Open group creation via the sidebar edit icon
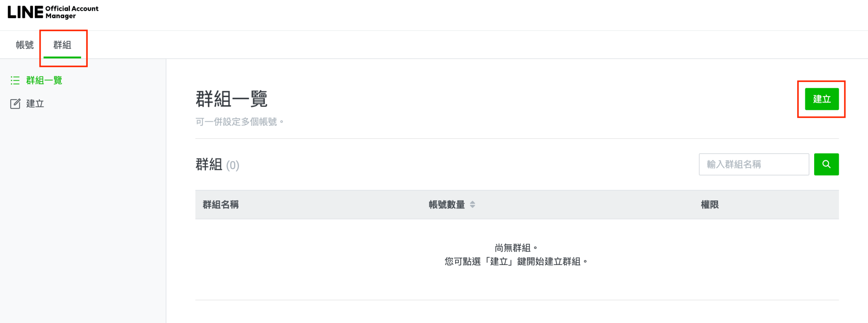 pyautogui.click(x=15, y=103)
